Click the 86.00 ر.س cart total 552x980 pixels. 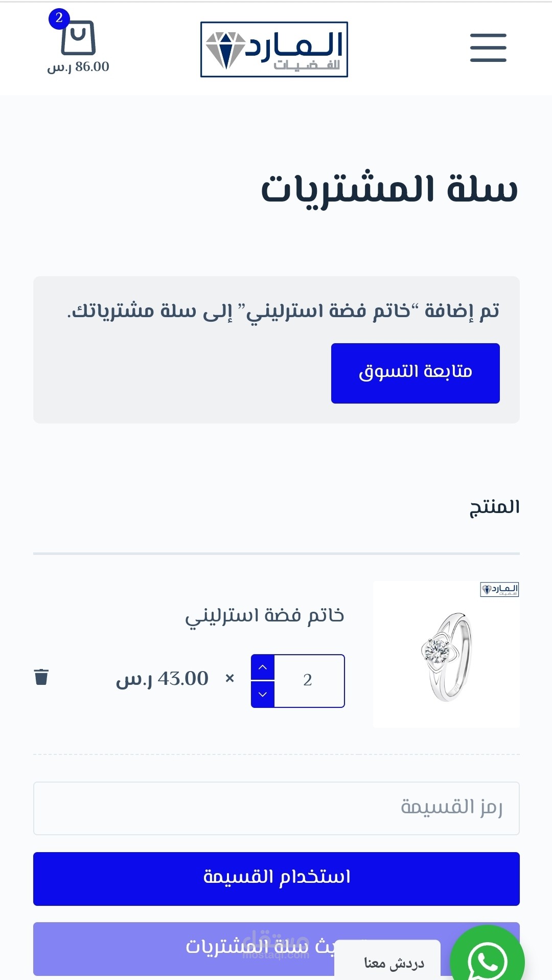coord(78,67)
